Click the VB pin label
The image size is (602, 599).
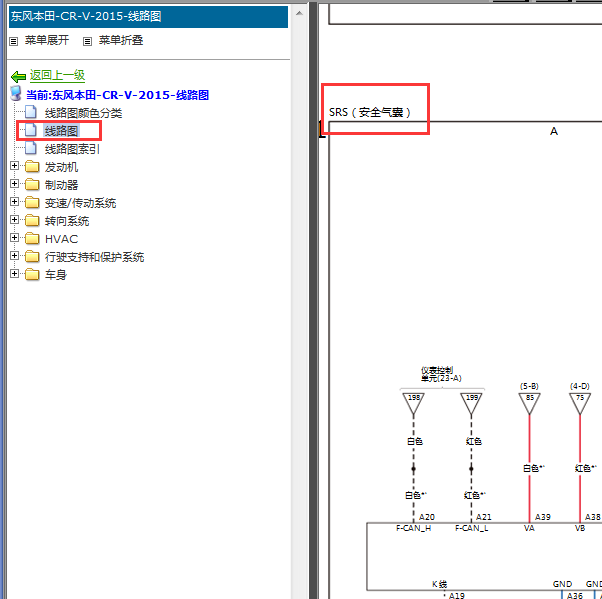(580, 528)
